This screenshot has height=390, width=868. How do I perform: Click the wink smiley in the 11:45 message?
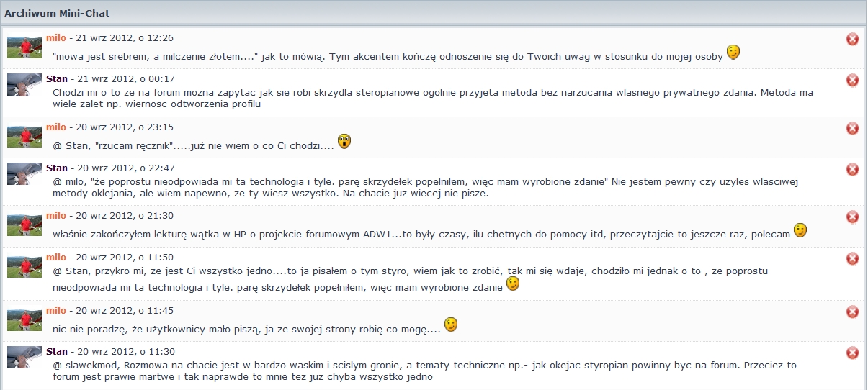click(450, 325)
